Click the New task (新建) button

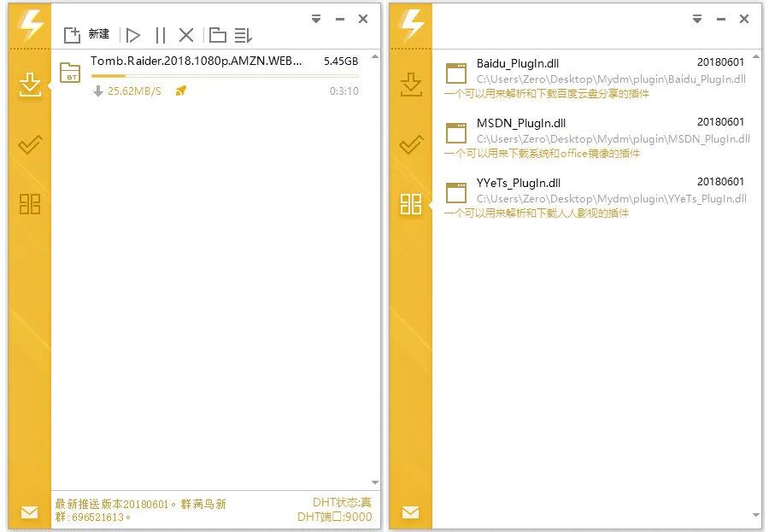[87, 35]
